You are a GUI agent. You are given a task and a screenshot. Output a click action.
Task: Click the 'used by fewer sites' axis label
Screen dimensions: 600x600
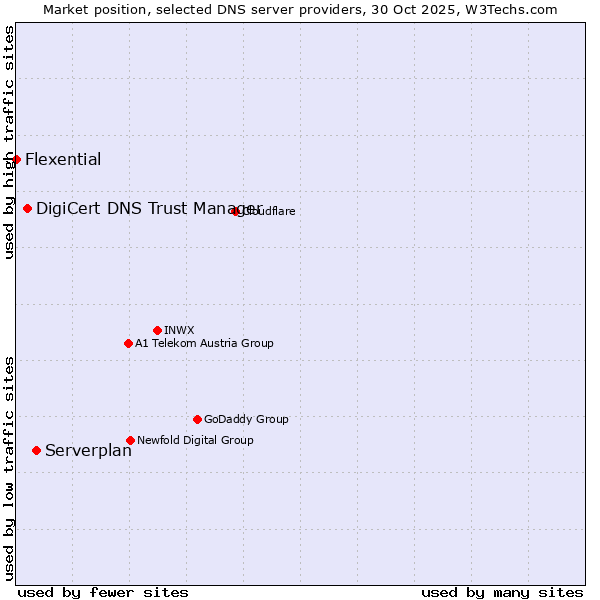pos(103,592)
